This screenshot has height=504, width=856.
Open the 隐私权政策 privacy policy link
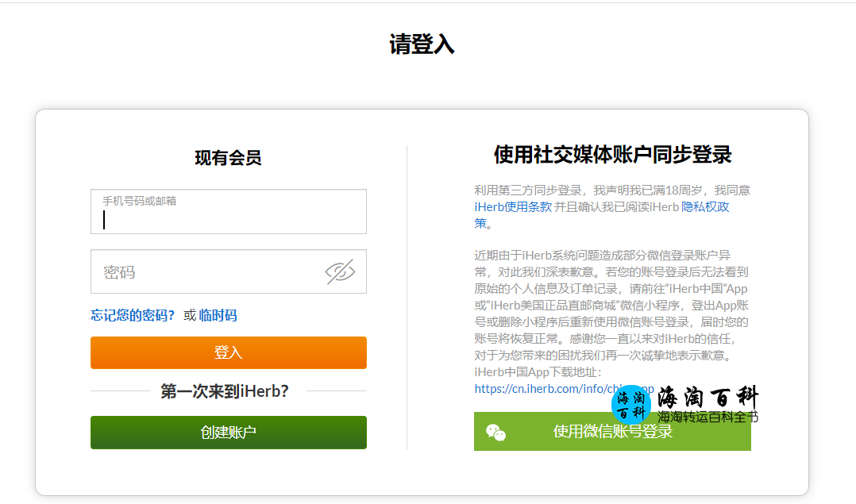[x=705, y=206]
